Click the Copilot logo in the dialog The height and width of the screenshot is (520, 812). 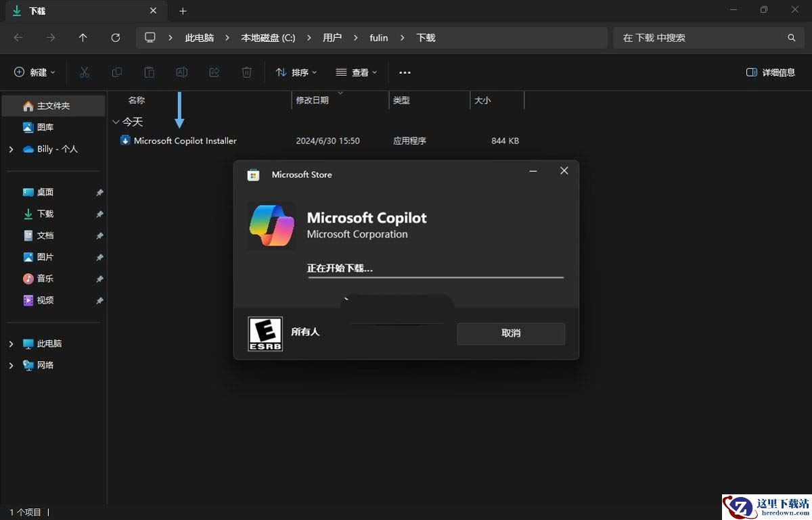coord(271,226)
